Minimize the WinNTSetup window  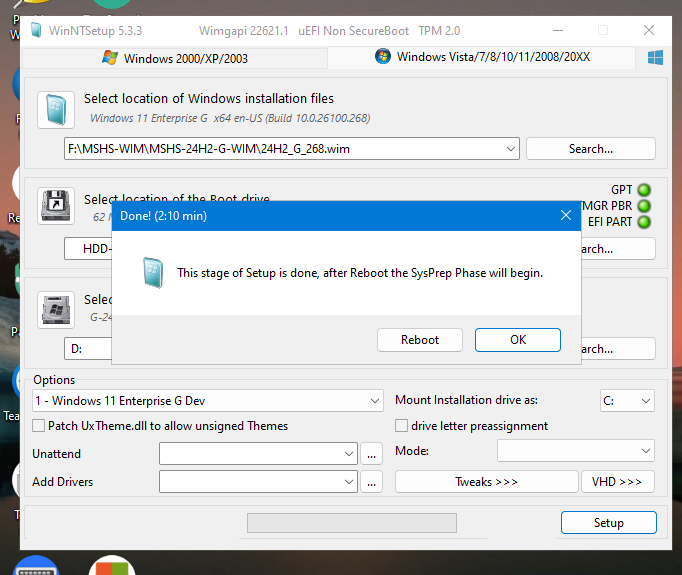[558, 30]
